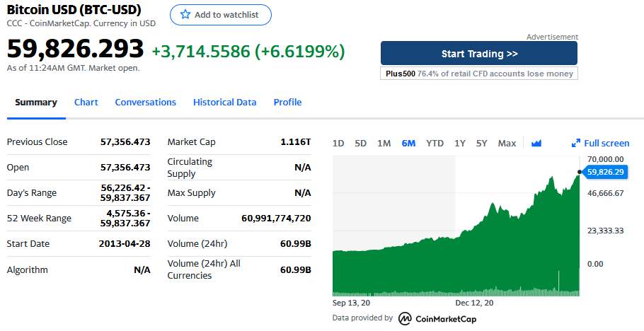Show Max range on chart
The image size is (644, 331).
click(507, 143)
